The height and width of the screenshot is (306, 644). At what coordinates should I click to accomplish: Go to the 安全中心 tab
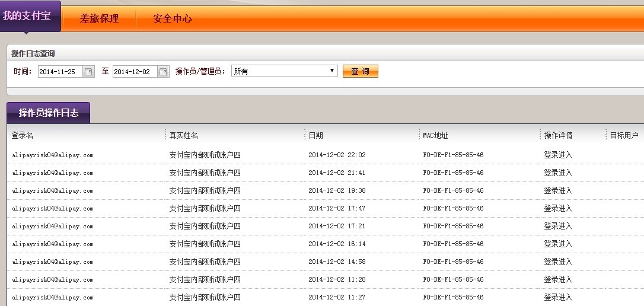[x=172, y=18]
